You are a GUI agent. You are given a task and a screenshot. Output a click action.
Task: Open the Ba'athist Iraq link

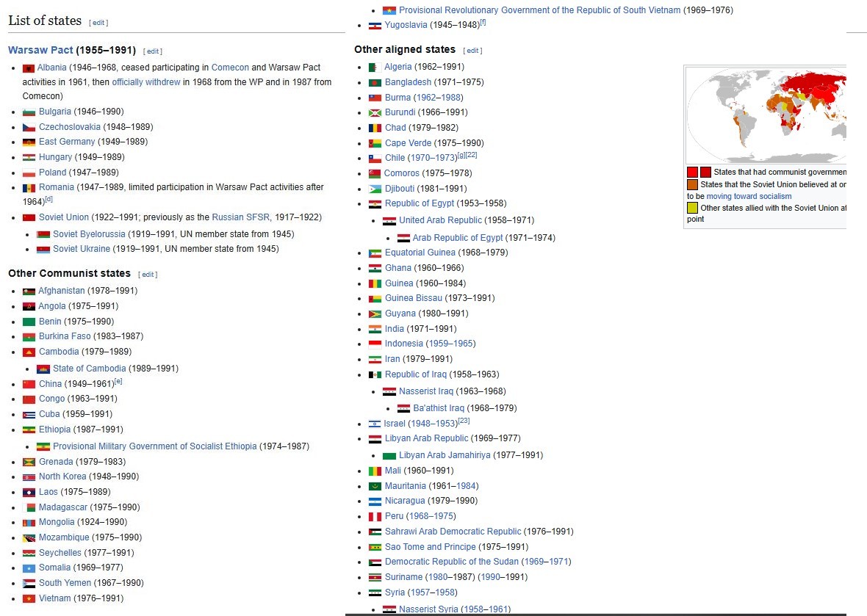439,408
